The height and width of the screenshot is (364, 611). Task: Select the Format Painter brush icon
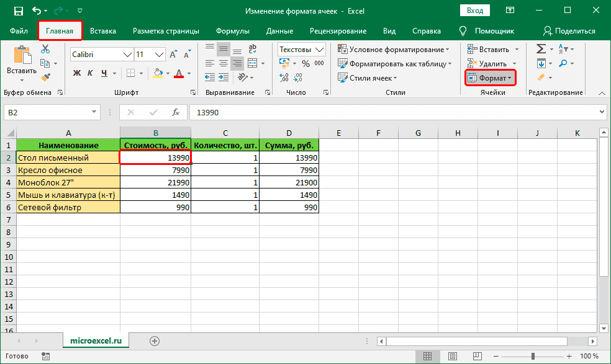(x=45, y=77)
